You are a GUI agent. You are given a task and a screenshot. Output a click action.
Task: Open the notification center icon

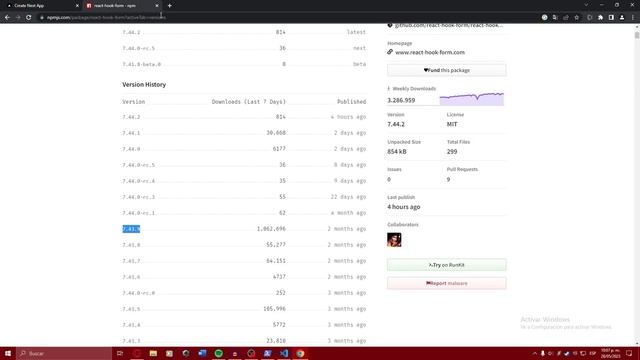point(629,353)
